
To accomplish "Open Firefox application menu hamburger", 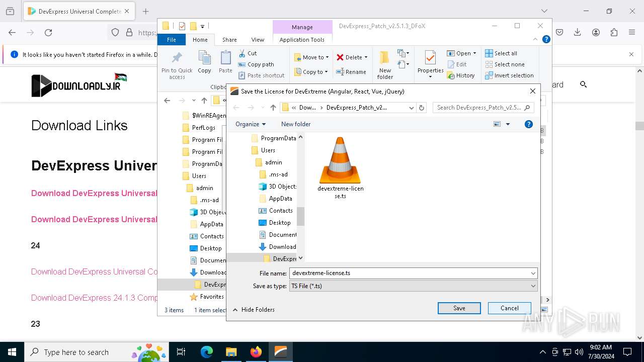I will [631, 32].
